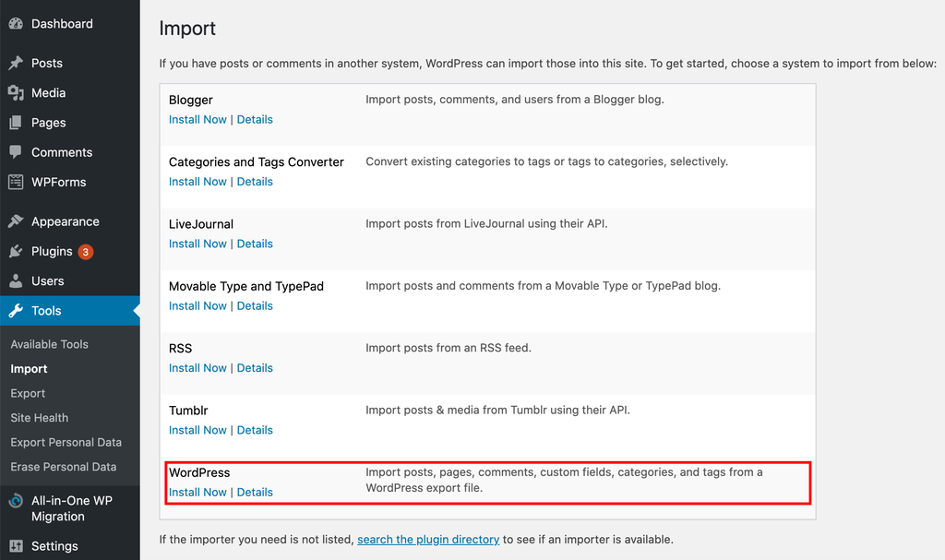Open the Appearance brush icon
The image size is (945, 560).
tap(17, 220)
